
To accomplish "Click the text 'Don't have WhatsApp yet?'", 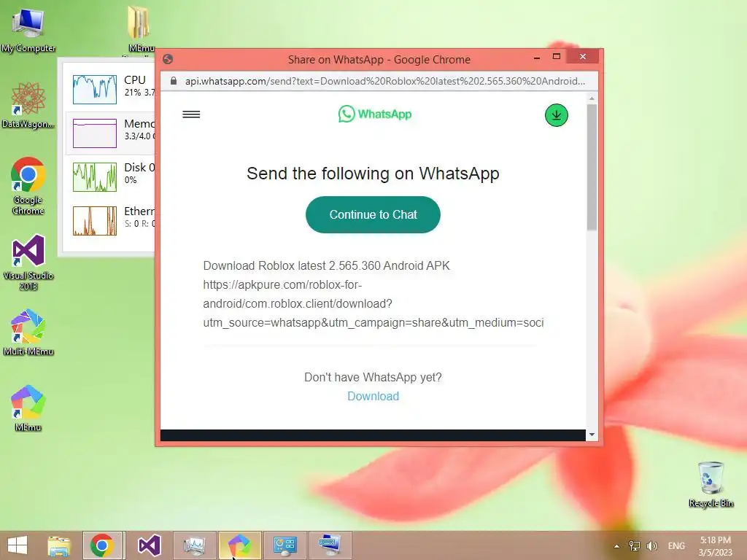I will (x=373, y=377).
